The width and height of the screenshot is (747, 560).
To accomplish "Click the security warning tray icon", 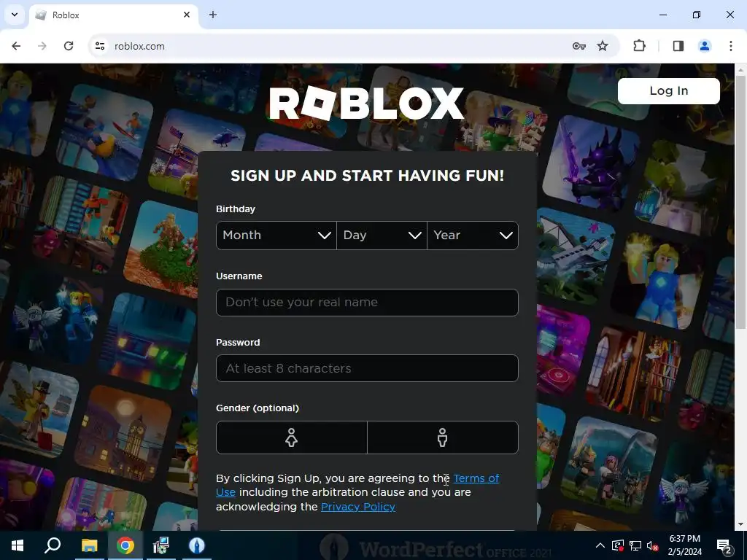I will point(618,545).
